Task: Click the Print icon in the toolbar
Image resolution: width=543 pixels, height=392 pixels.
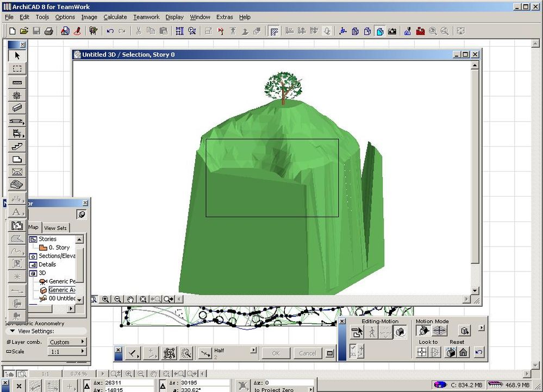Action: pyautogui.click(x=49, y=31)
